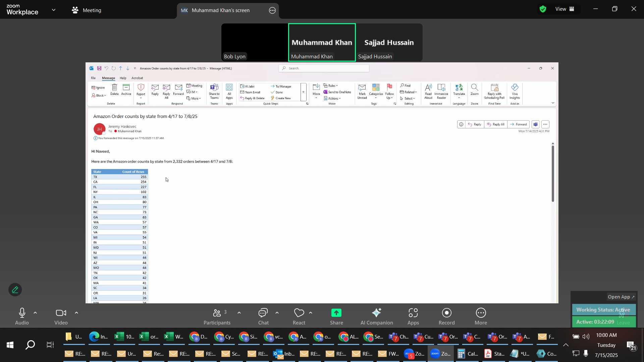644x362 pixels.
Task: Click Forward in the ribbon
Action: [x=178, y=90]
